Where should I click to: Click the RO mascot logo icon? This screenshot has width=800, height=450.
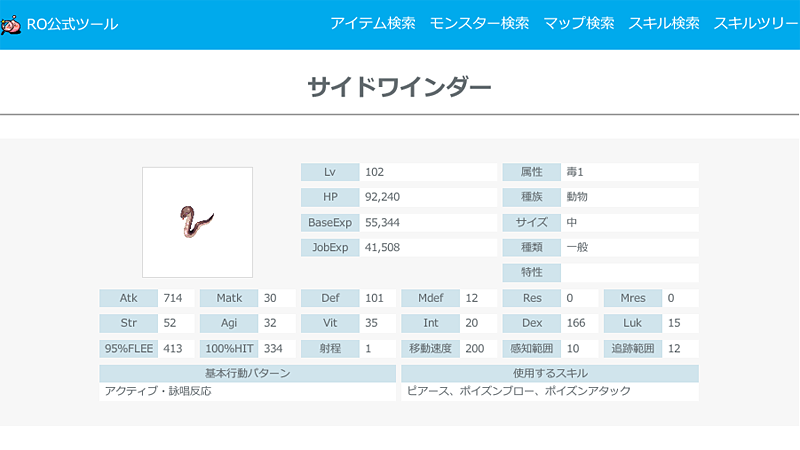click(11, 24)
